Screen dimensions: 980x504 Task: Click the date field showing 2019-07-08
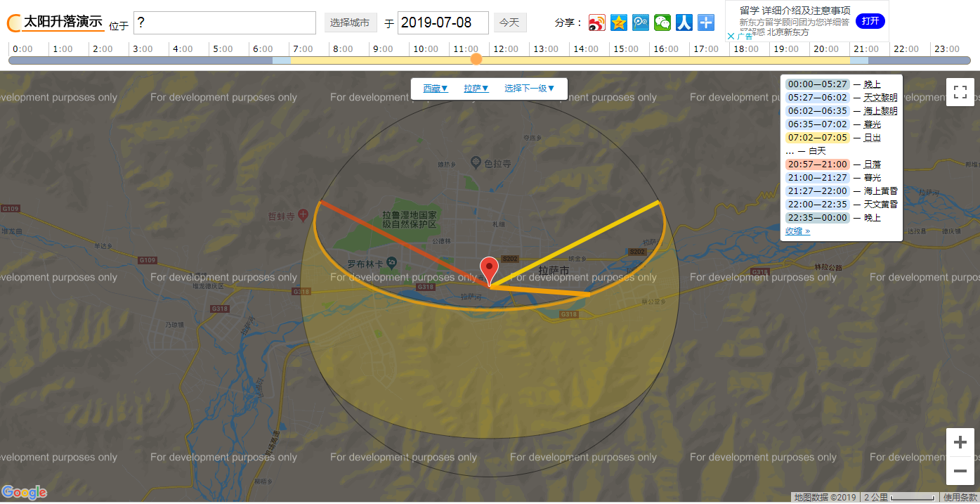(x=443, y=22)
